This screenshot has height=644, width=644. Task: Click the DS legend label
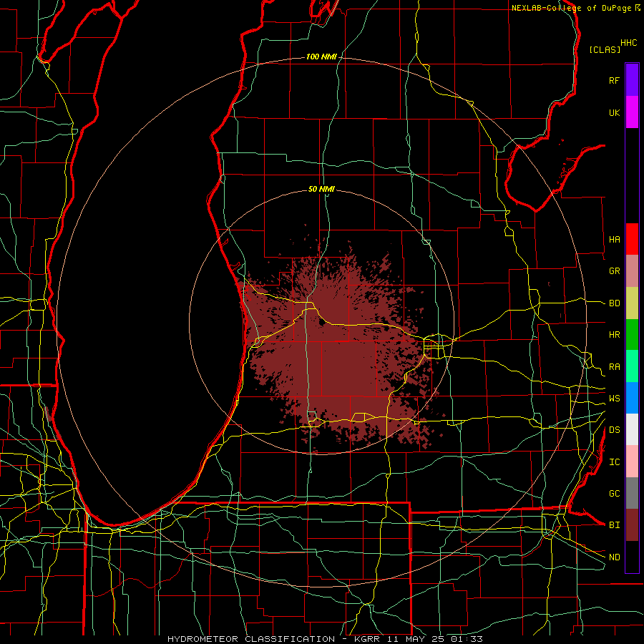614,430
